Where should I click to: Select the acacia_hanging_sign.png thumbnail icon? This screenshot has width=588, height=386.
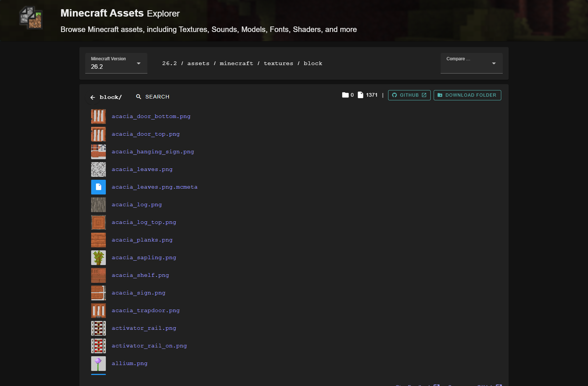coord(98,152)
